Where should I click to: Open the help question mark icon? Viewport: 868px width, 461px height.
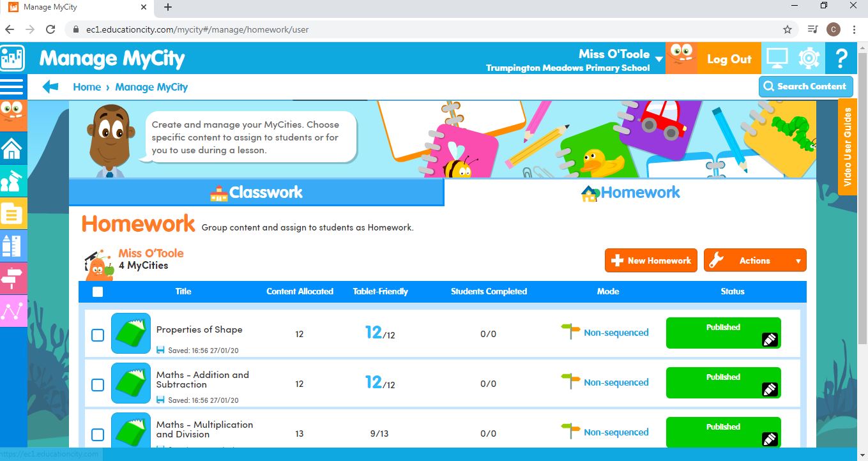coord(841,59)
